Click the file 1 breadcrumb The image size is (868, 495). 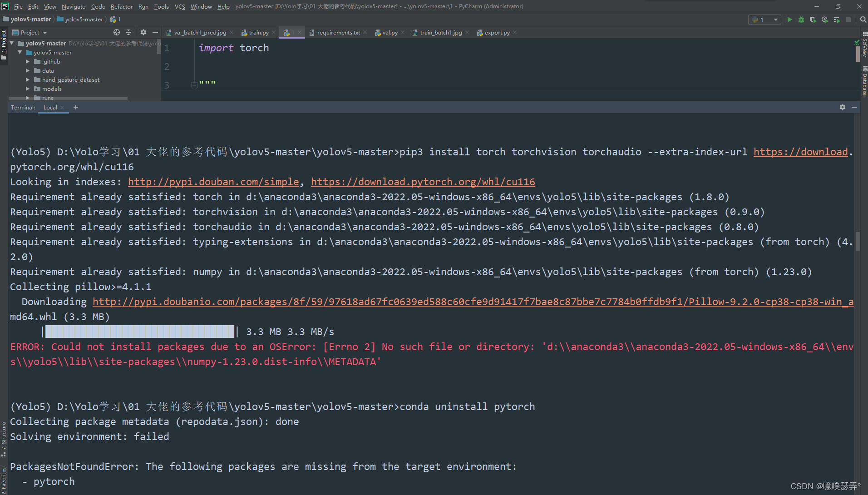click(115, 19)
